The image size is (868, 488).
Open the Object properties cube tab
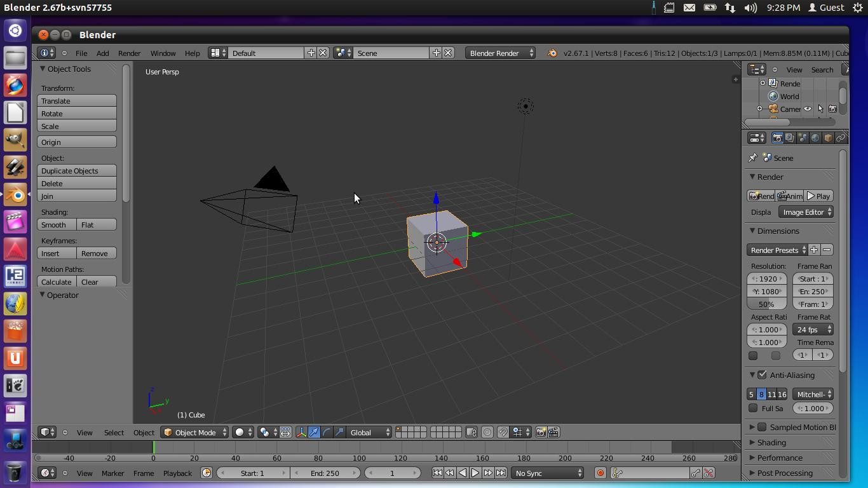(x=828, y=138)
